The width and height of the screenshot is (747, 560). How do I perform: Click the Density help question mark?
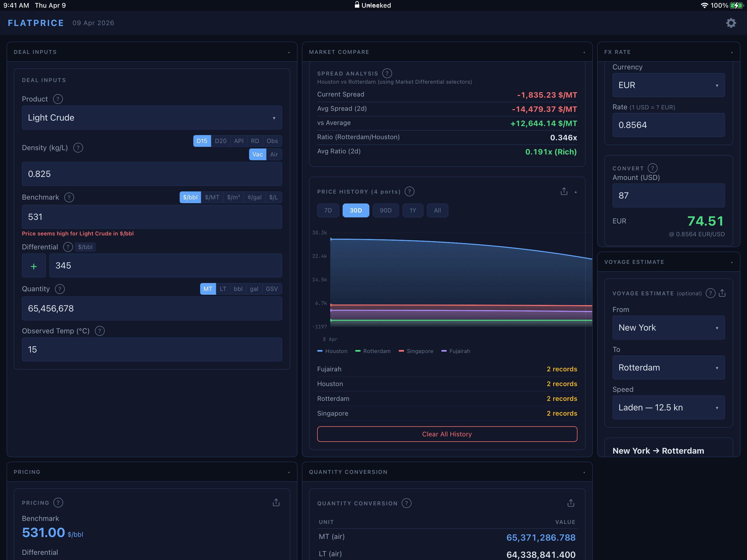(x=78, y=148)
